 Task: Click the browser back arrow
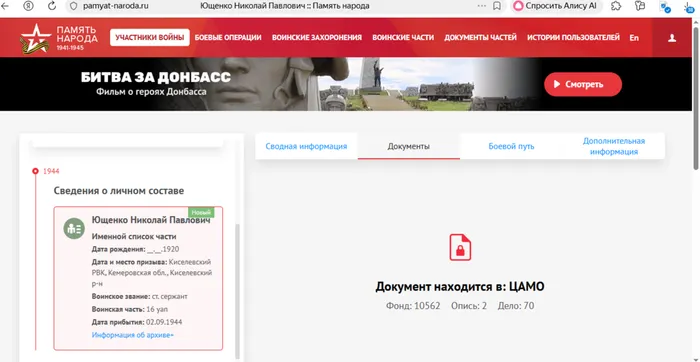tap(5, 6)
